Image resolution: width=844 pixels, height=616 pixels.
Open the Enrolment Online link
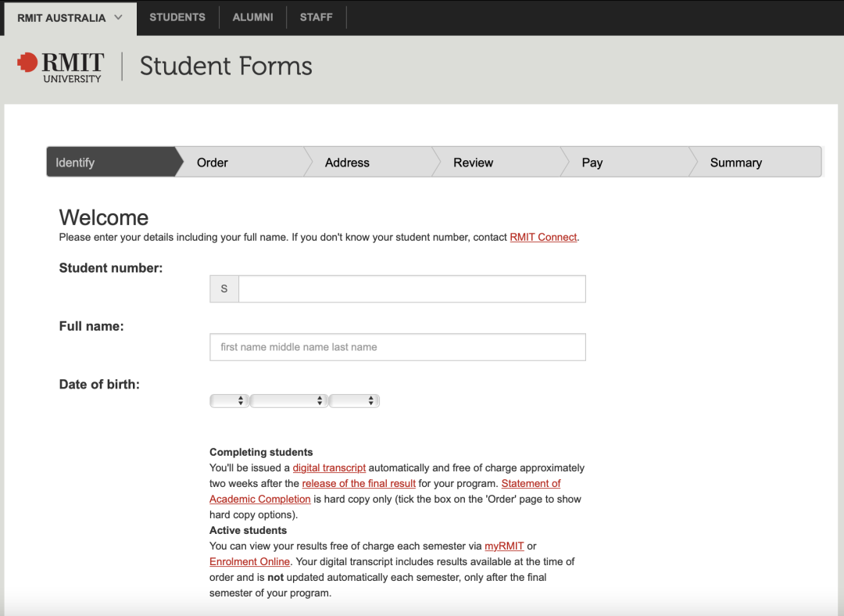tap(250, 561)
